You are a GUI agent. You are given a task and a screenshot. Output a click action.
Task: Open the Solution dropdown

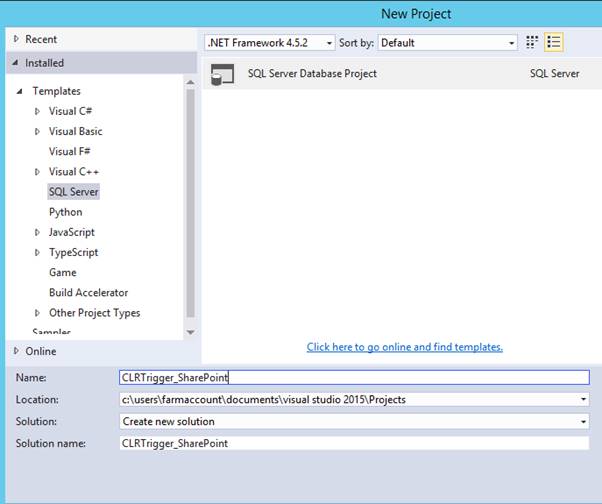tap(354, 421)
